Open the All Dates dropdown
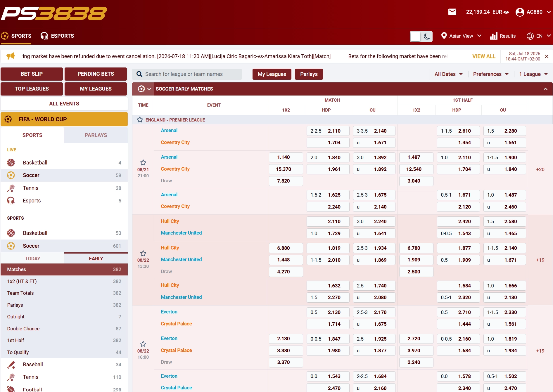The height and width of the screenshot is (392, 553). coord(448,74)
